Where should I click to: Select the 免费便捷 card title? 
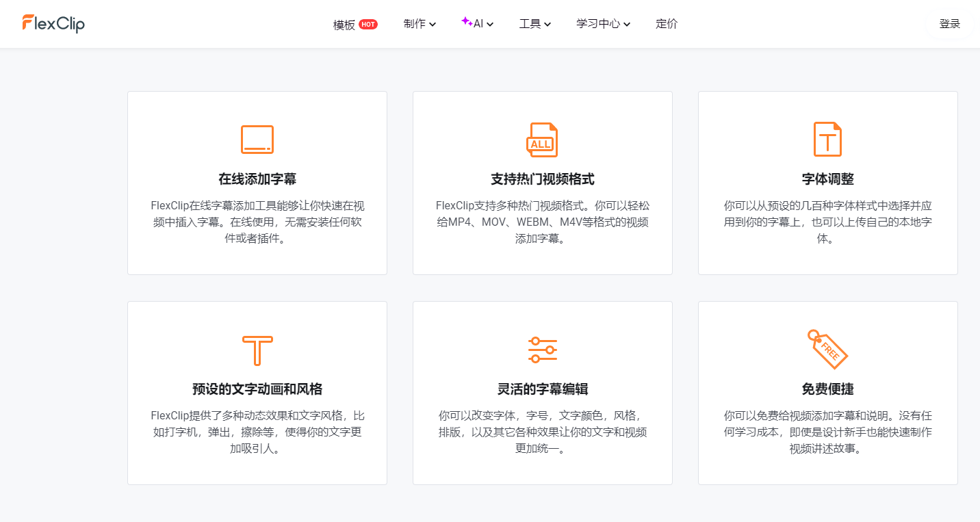tap(827, 389)
